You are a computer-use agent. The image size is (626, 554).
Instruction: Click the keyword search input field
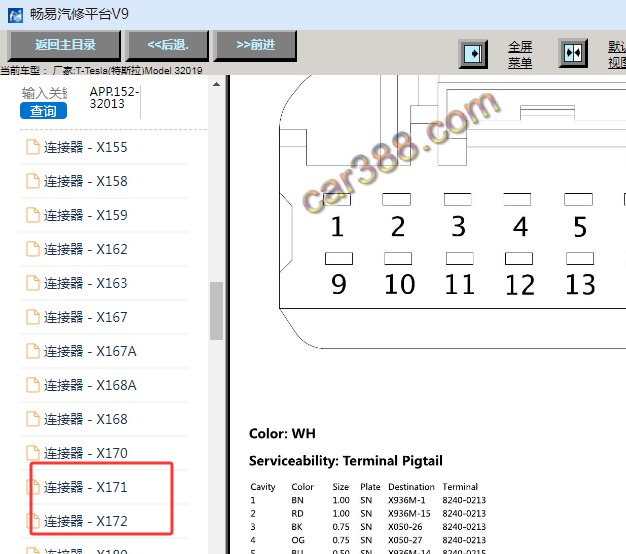click(44, 93)
